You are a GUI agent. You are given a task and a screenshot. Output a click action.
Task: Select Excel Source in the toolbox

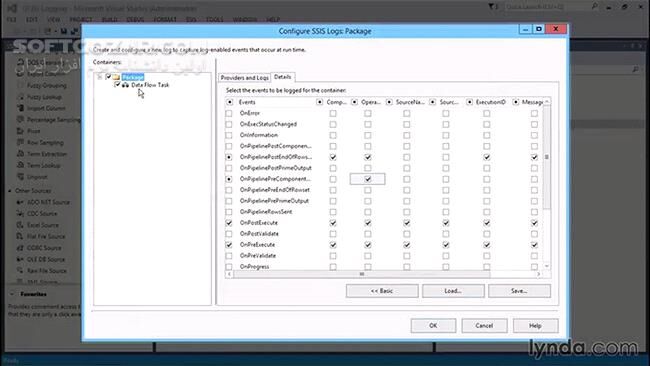pos(43,225)
